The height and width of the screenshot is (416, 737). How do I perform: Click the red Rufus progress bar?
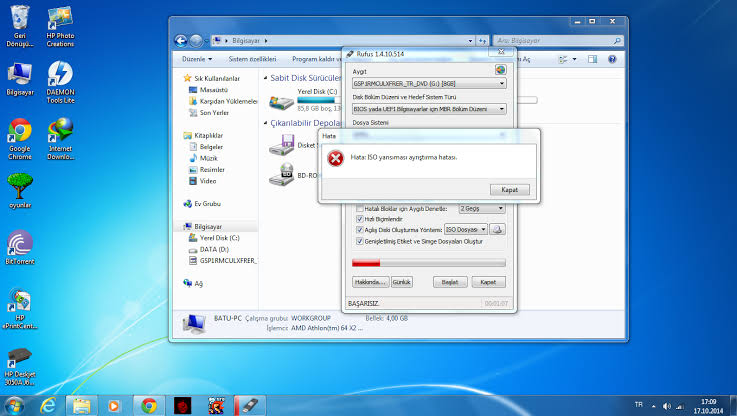[x=429, y=263]
